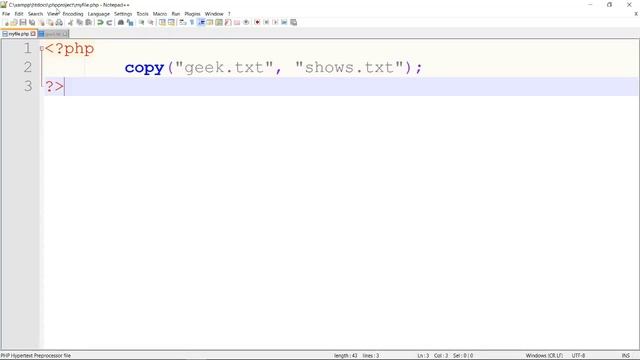The height and width of the screenshot is (360, 640).
Task: Zoom in using the toolbar icon
Action: [x=141, y=22]
